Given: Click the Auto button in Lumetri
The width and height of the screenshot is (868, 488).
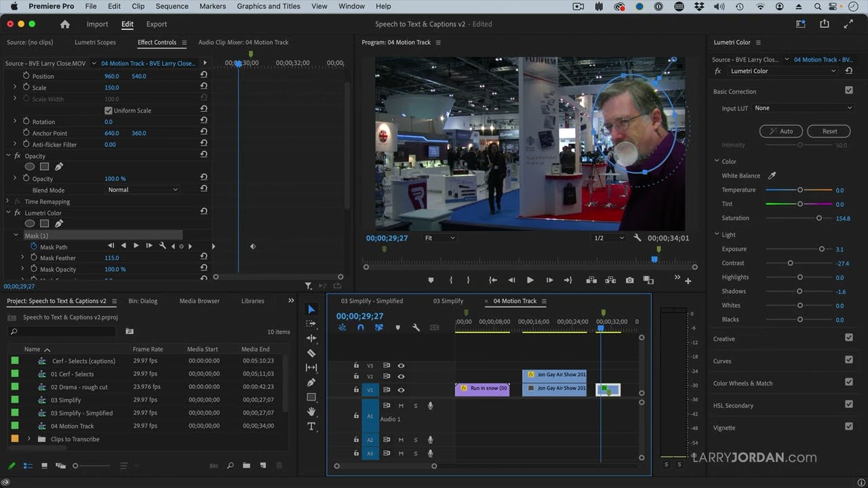Looking at the screenshot, I should point(781,131).
